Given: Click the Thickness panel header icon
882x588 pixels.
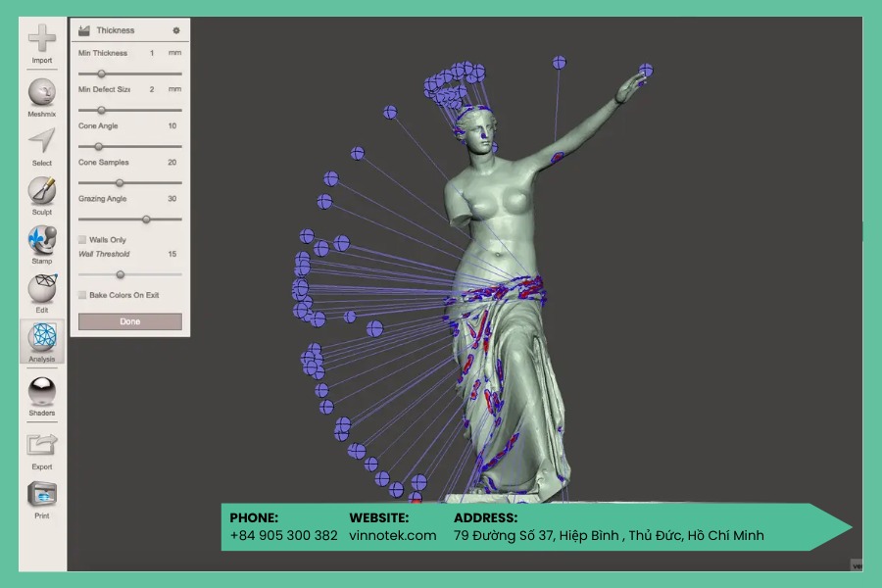Looking at the screenshot, I should click(84, 30).
